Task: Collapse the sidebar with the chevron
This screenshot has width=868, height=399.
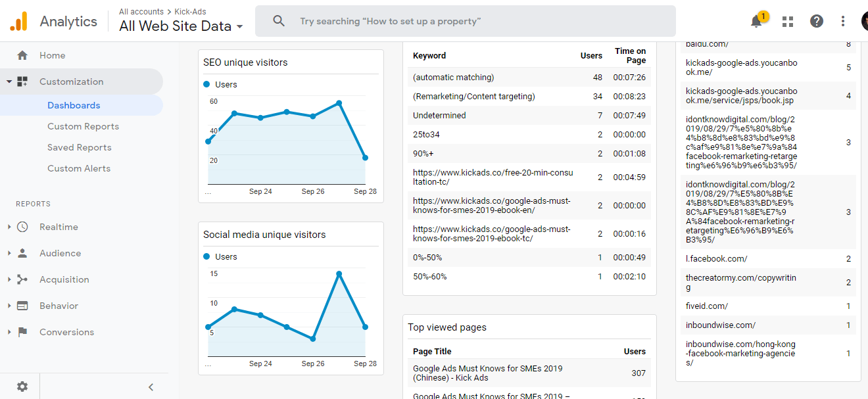Action: [x=151, y=387]
